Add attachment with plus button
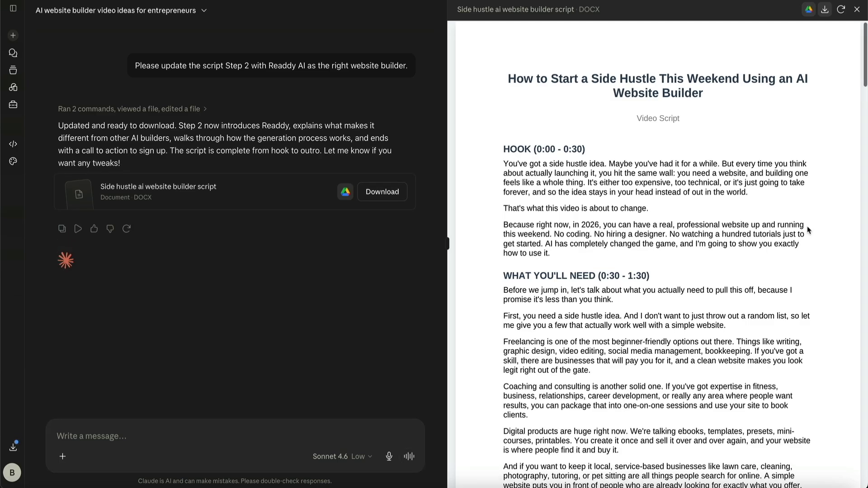 63,456
